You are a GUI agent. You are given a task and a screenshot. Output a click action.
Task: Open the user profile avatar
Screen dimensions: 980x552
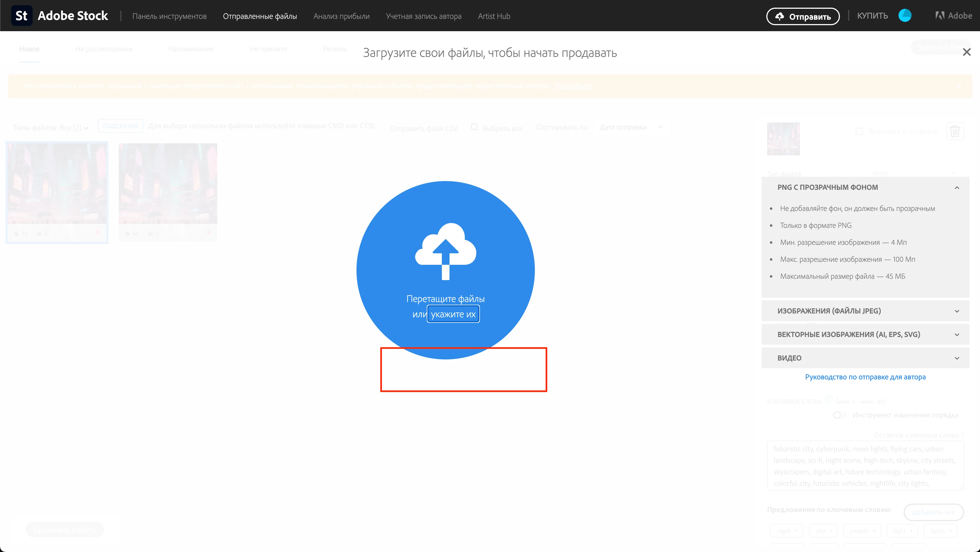click(x=905, y=16)
